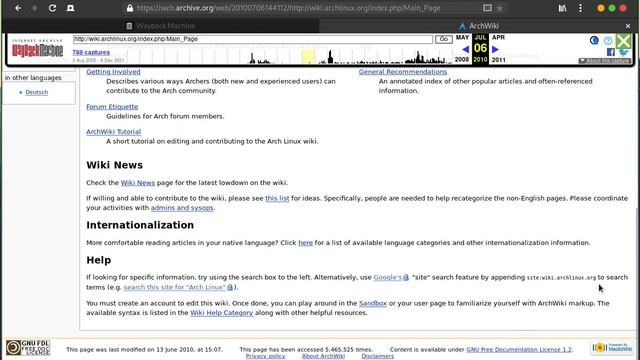
Task: Open the admins and sysops link
Action: [x=182, y=208]
